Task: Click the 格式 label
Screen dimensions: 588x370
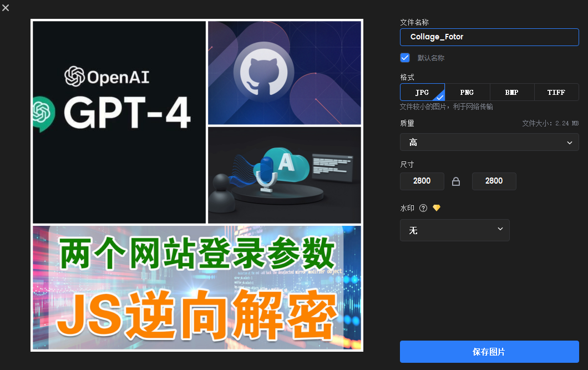Action: coord(407,77)
